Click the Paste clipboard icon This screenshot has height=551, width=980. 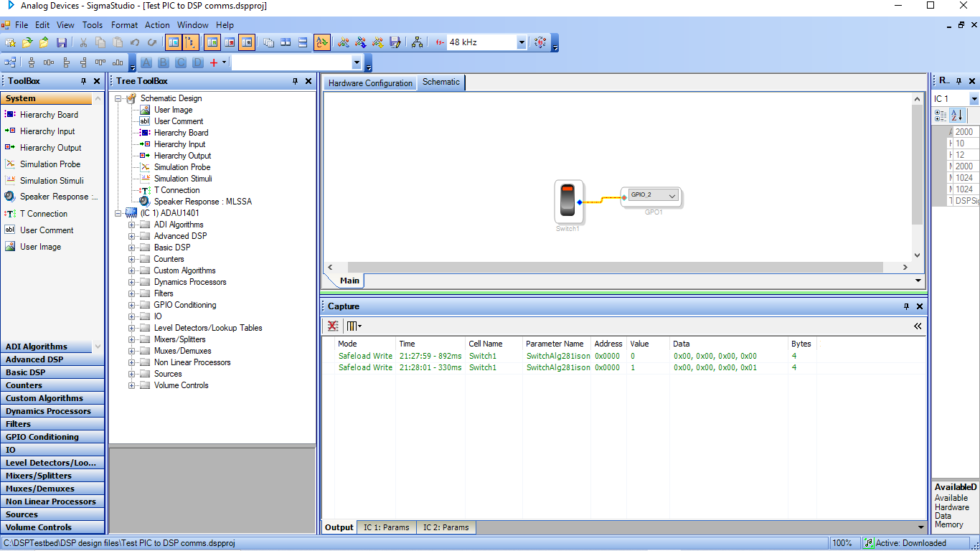click(118, 42)
